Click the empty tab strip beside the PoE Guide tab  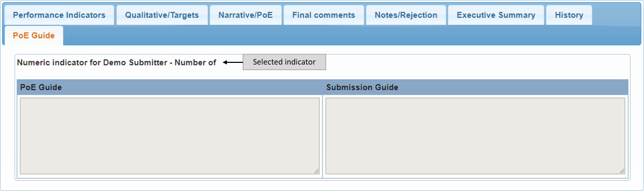345,36
